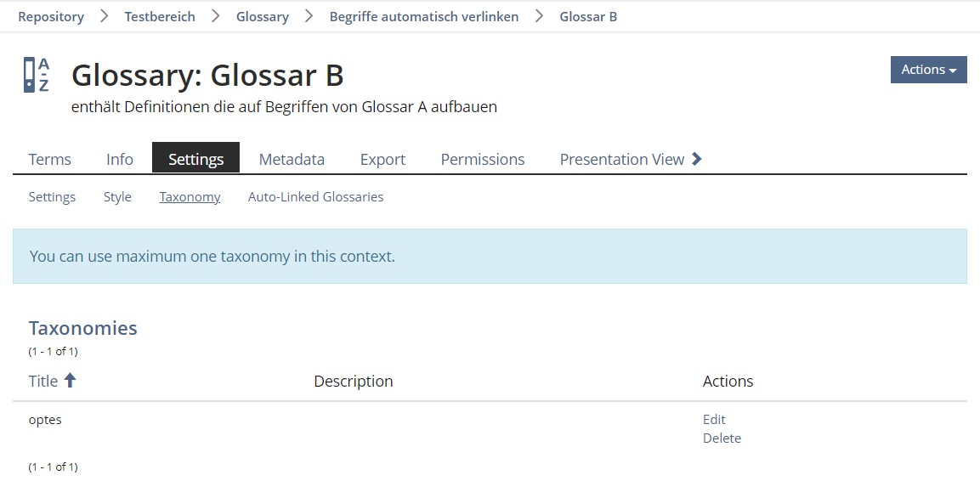Go to Testbereich breadcrumb

(x=160, y=16)
